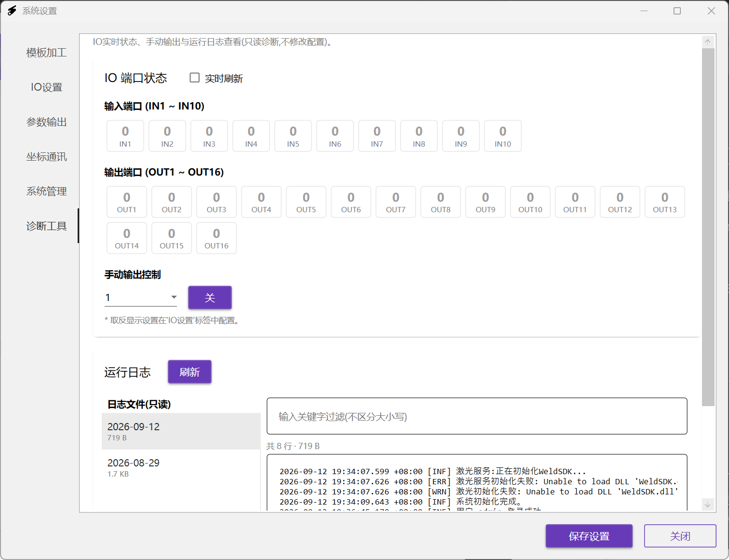Click the scrollbar down arrow
The width and height of the screenshot is (729, 560).
tap(708, 505)
